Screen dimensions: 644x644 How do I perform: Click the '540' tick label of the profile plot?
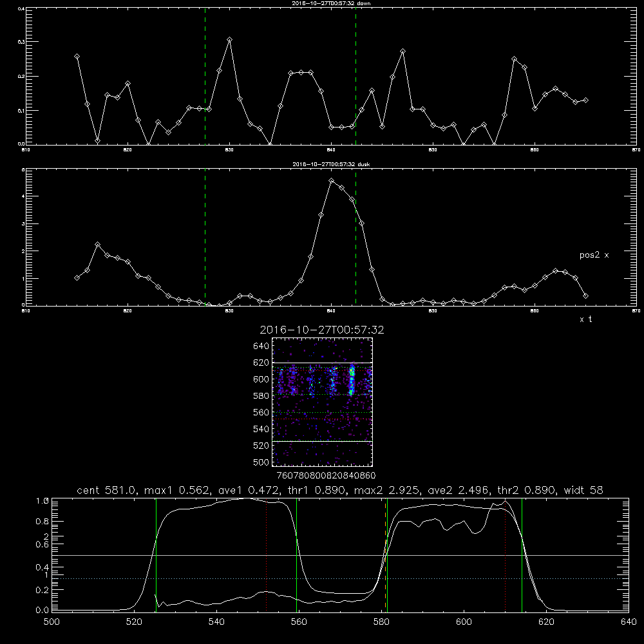(216, 622)
